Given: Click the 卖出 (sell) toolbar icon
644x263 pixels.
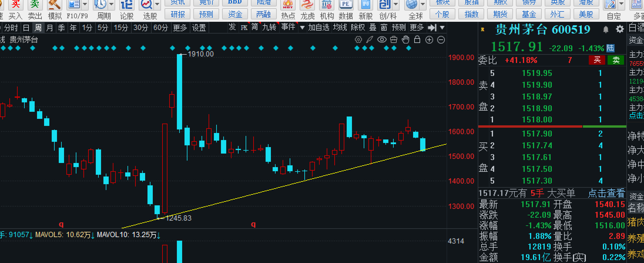Looking at the screenshot, I should click(35, 5).
